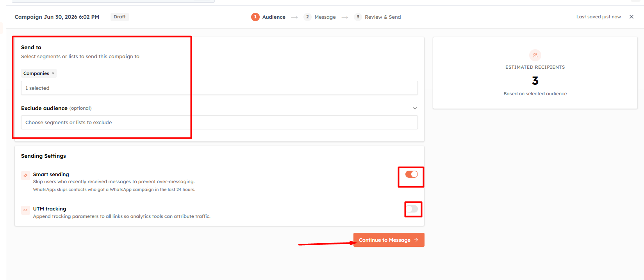Screen dimensions: 644x280
Task: Remove the Companies segment chip
Action: pos(53,73)
